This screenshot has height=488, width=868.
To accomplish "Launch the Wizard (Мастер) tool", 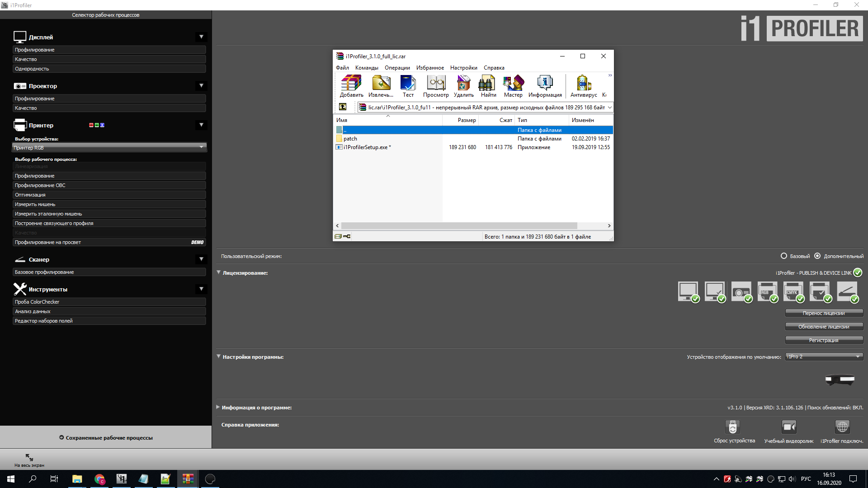I will tap(513, 86).
